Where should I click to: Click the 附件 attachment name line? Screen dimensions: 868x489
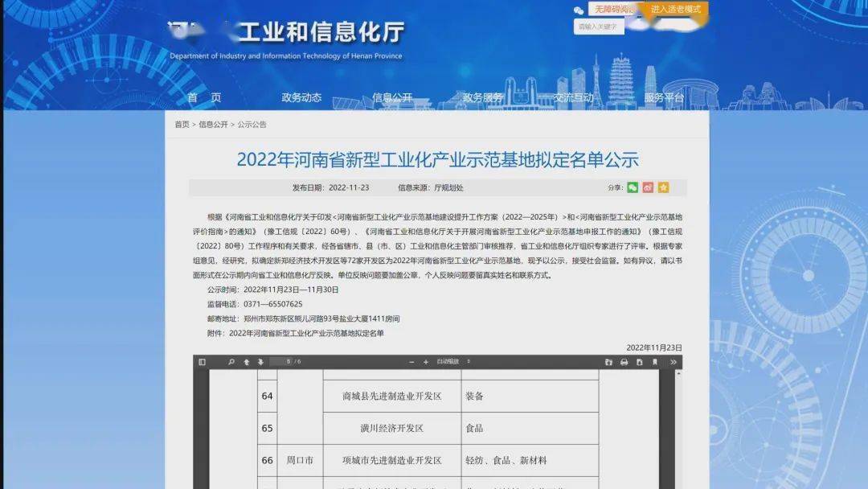pyautogui.click(x=296, y=333)
